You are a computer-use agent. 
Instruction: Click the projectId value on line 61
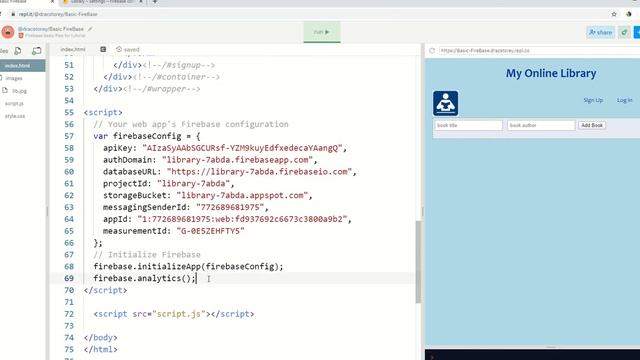coord(193,184)
